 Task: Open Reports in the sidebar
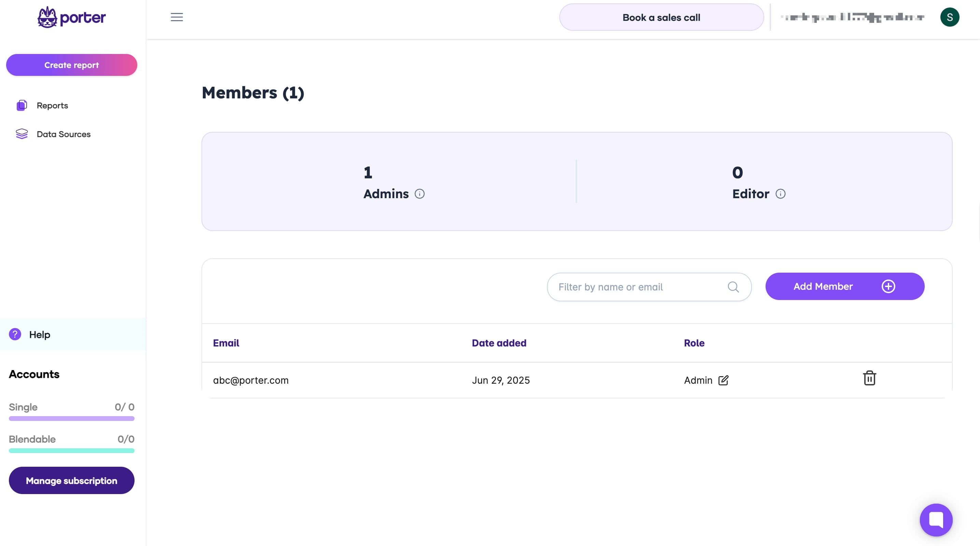52,106
